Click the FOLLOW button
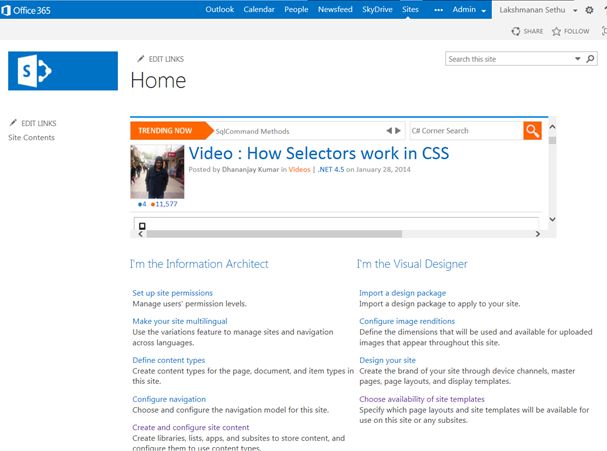This screenshot has width=607, height=451. [571, 31]
